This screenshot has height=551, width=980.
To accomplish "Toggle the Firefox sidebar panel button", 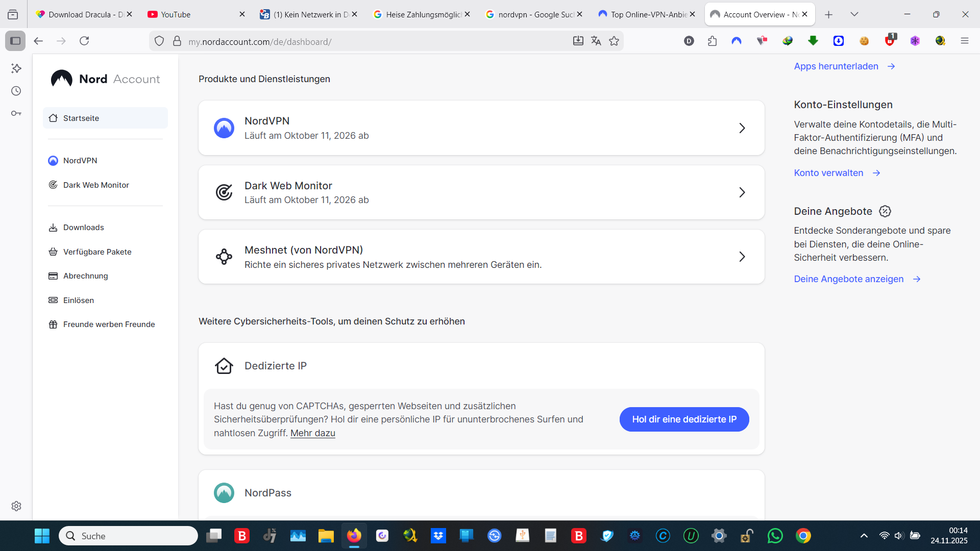I will click(x=15, y=41).
